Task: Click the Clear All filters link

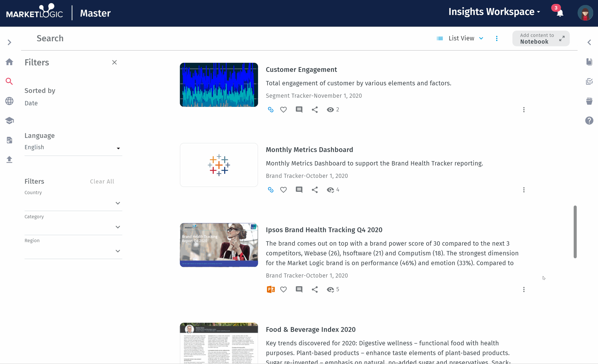Action: click(102, 182)
